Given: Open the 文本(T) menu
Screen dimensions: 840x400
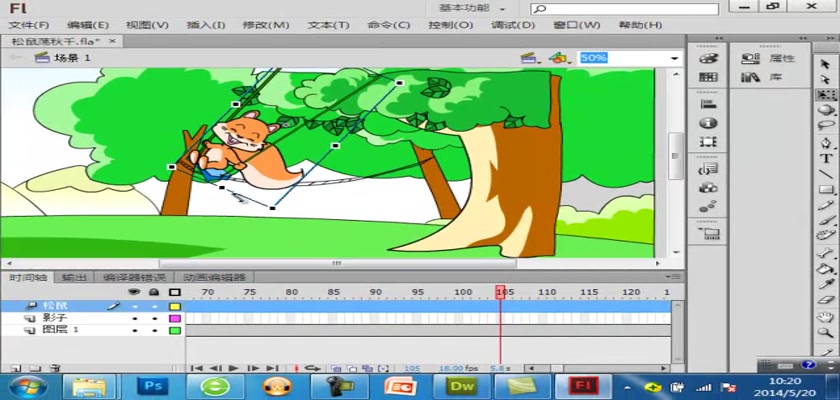Looking at the screenshot, I should tap(328, 25).
